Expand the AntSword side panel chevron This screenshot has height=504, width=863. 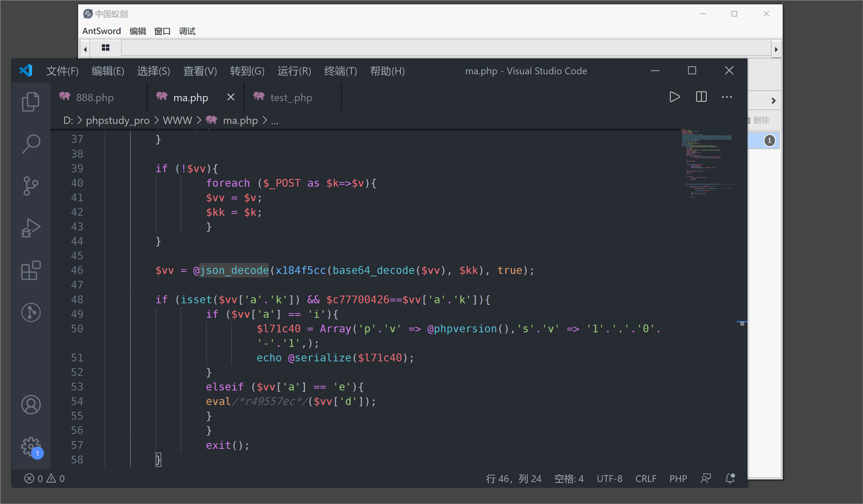point(773,101)
